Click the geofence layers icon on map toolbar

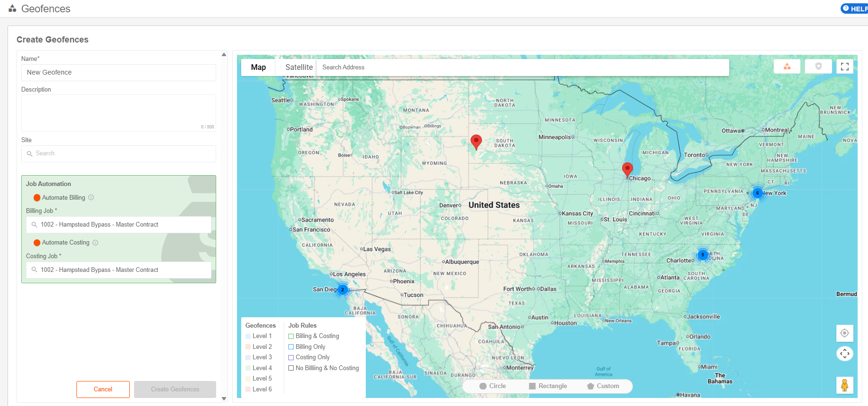pyautogui.click(x=787, y=67)
